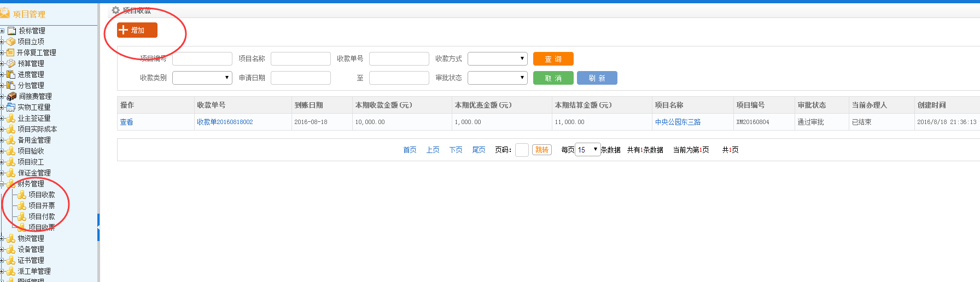Expand the 开停复工管理 tree node

pyautogui.click(x=2, y=53)
